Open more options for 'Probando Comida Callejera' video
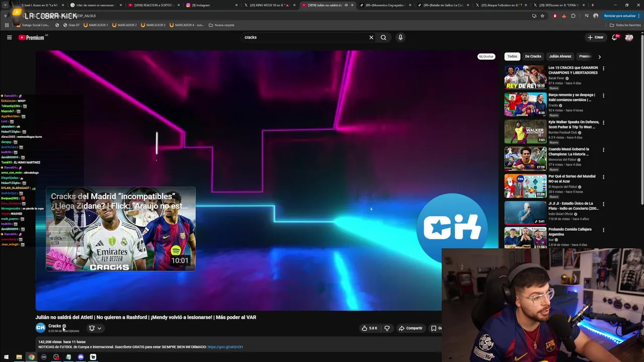This screenshot has height=362, width=644. pyautogui.click(x=603, y=231)
